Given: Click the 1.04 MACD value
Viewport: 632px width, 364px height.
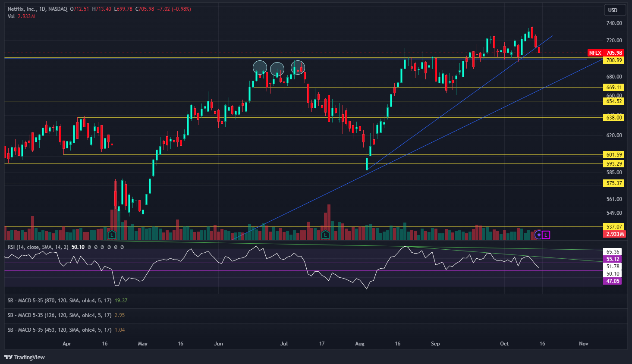Looking at the screenshot, I should [x=119, y=330].
